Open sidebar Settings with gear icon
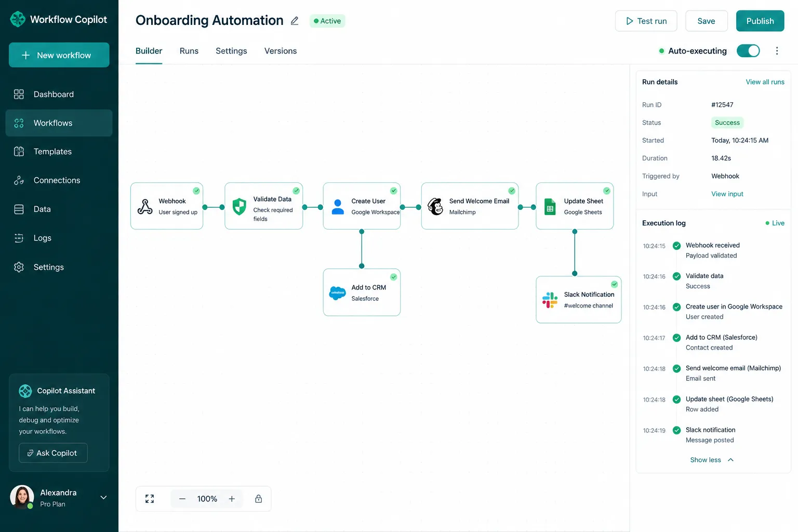Screen dimensions: 798x532 59,267
